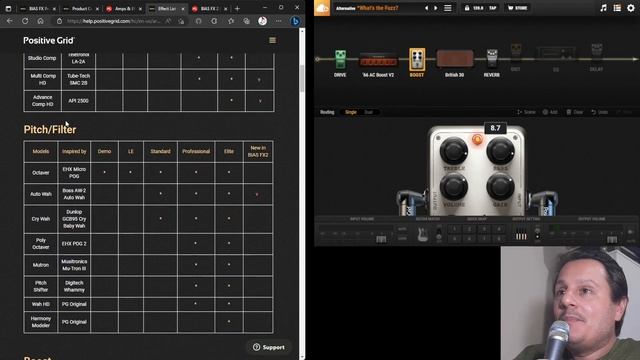
Task: Switch to the Product browser tab
Action: click(81, 9)
